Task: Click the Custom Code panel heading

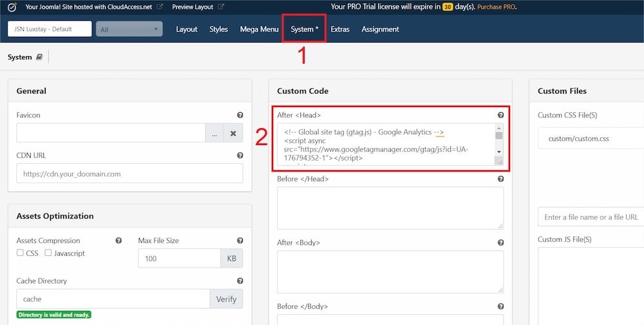Action: (303, 91)
